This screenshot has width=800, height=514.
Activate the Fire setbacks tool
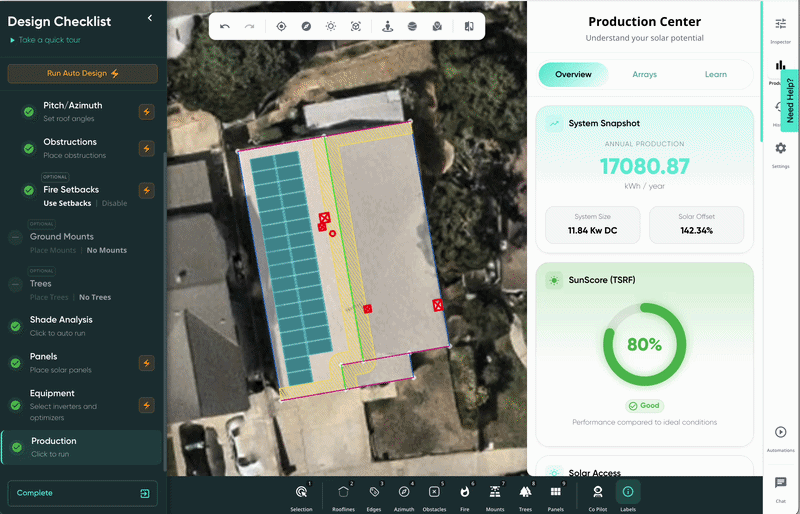465,493
